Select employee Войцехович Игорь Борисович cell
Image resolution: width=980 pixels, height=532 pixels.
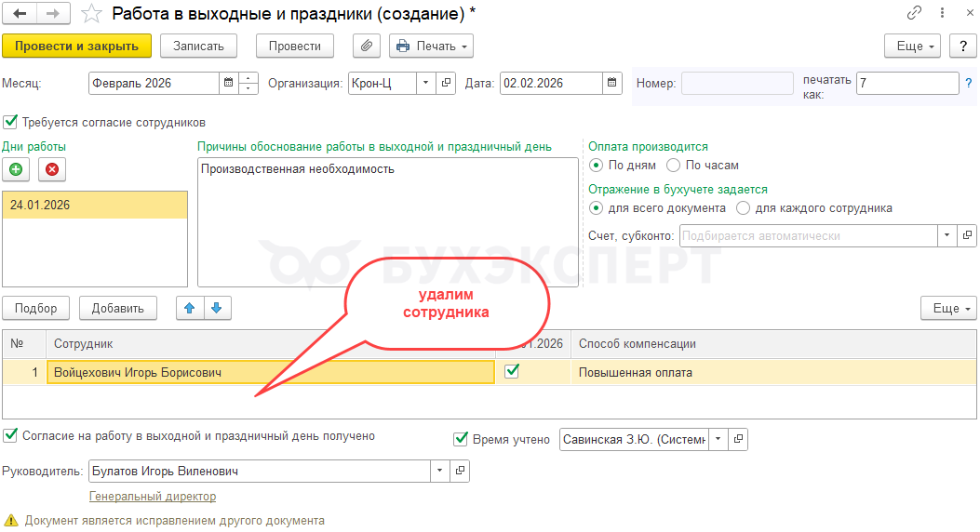pyautogui.click(x=271, y=372)
